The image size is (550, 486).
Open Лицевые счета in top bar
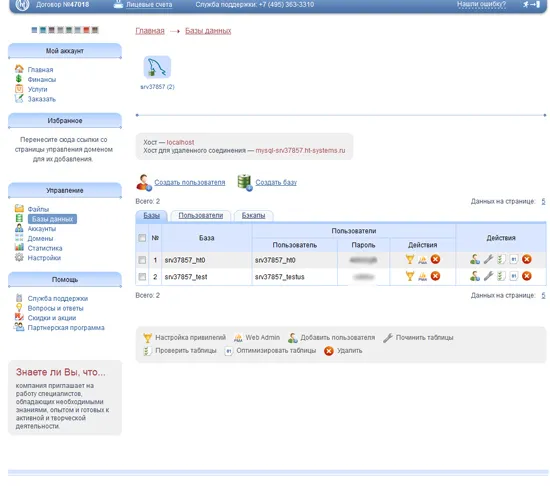[x=149, y=5]
